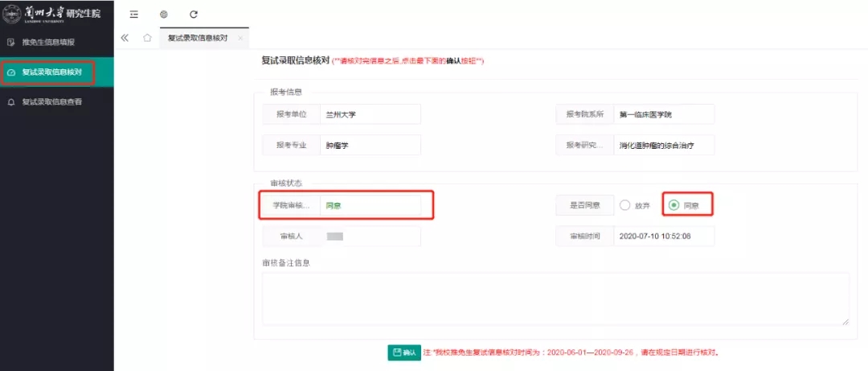The height and width of the screenshot is (371, 868).
Task: Click the double-left arrow to scroll tabs
Action: [x=125, y=38]
